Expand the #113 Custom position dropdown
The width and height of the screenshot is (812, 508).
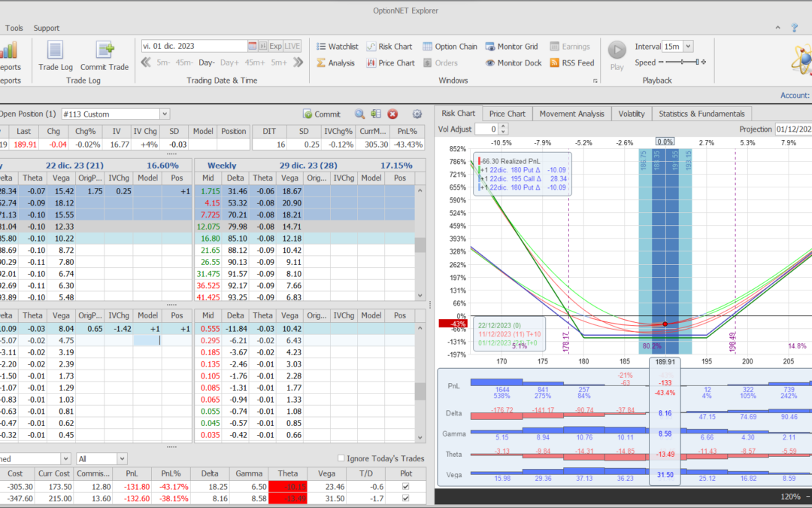point(165,114)
